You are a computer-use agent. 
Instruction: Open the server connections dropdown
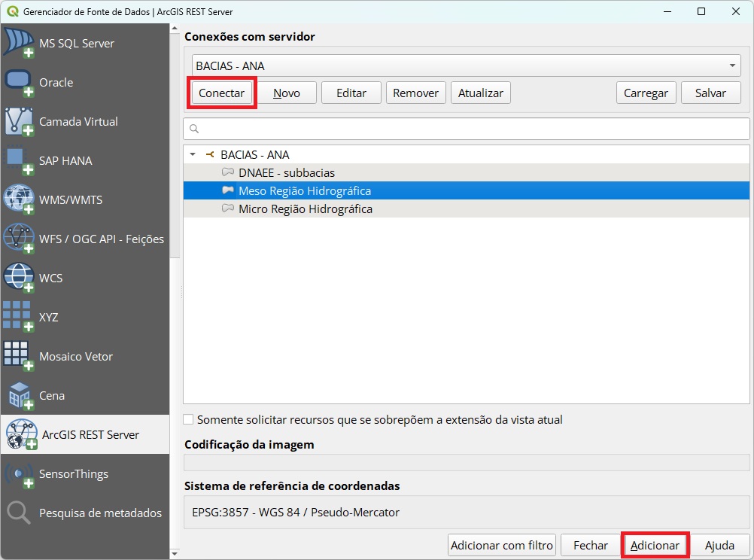coord(732,65)
